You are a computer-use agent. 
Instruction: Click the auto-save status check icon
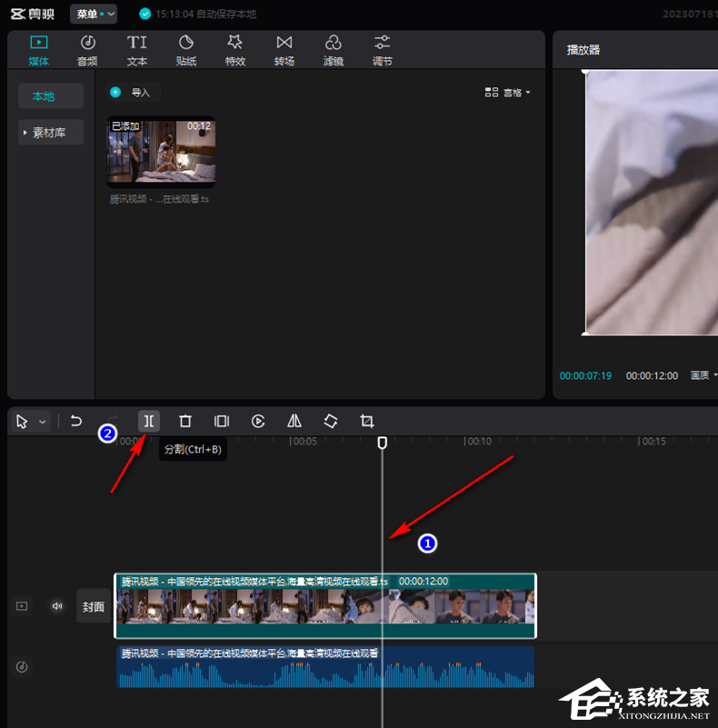coord(145,14)
